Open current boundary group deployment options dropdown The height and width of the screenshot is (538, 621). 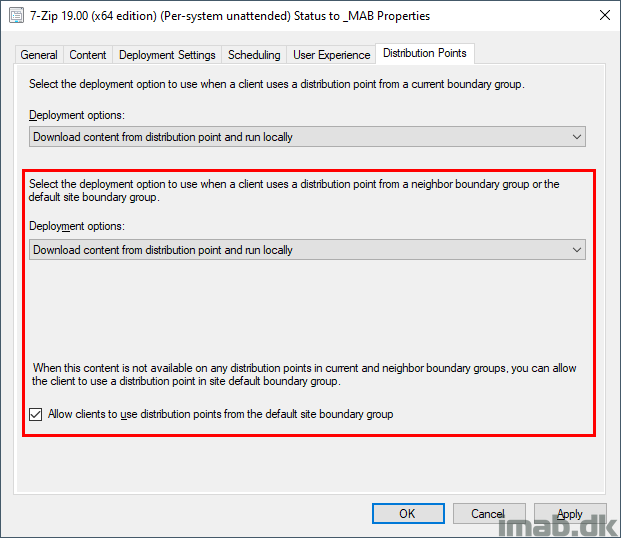pyautogui.click(x=307, y=137)
